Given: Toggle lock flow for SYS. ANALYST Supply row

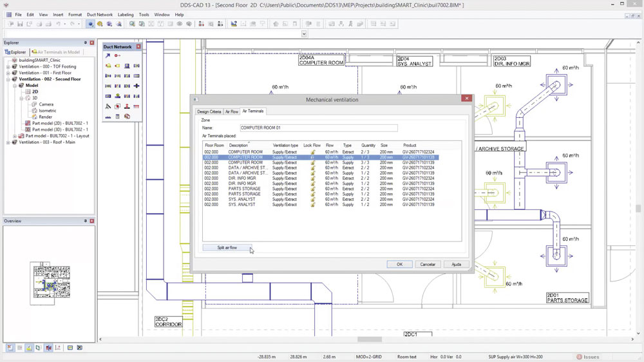Looking at the screenshot, I should 312,205.
